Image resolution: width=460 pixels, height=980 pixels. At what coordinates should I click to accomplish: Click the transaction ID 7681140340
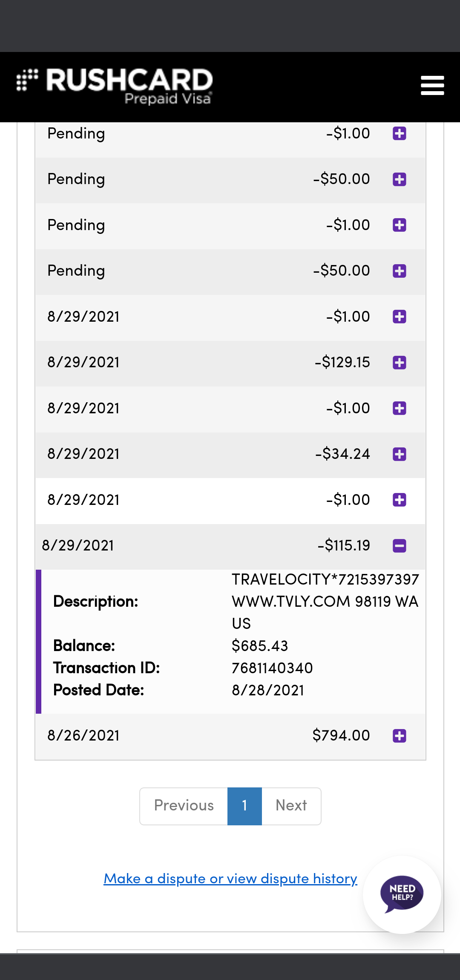coord(272,668)
